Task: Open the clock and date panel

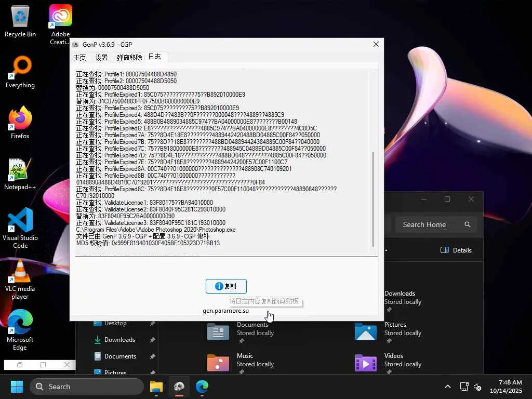Action: point(506,387)
